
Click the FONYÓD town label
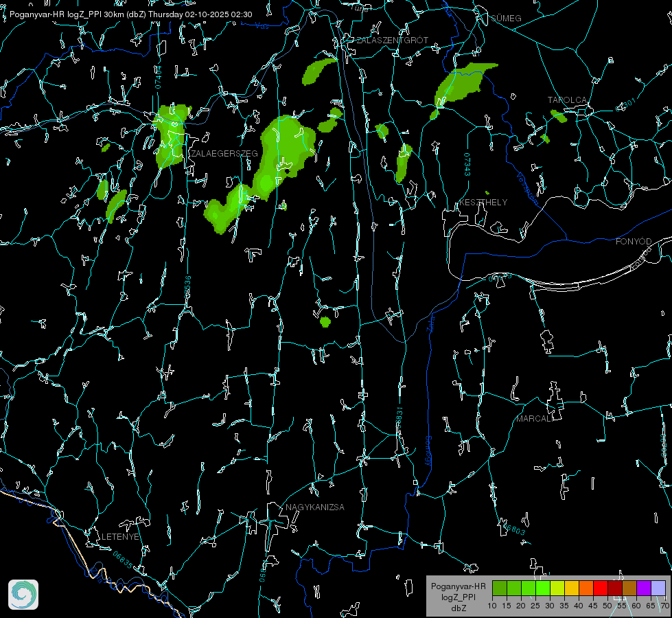[x=634, y=242]
